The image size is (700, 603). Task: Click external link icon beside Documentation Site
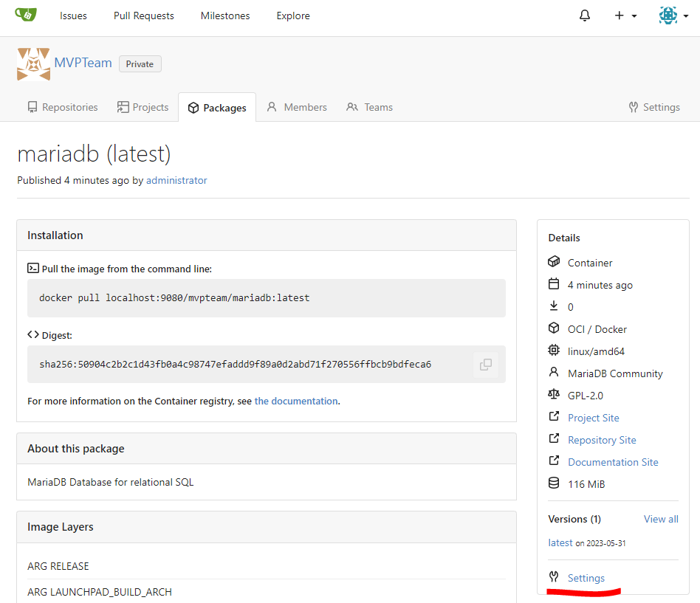554,461
